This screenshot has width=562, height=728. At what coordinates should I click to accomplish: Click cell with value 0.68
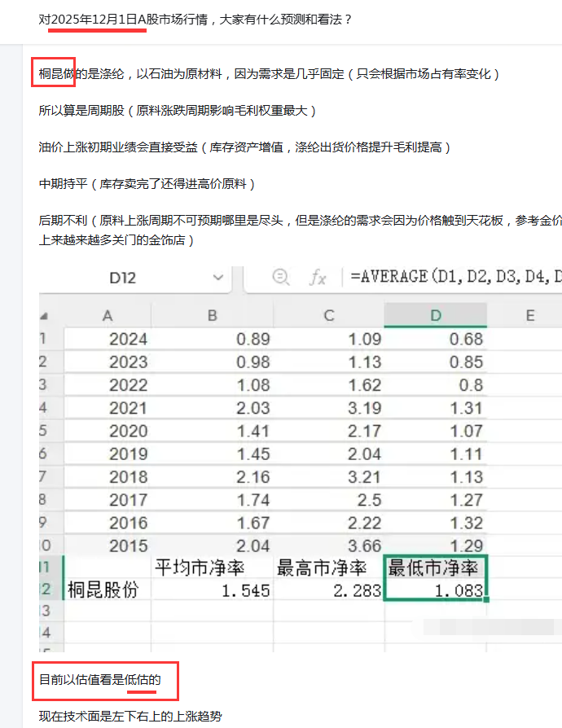point(435,339)
